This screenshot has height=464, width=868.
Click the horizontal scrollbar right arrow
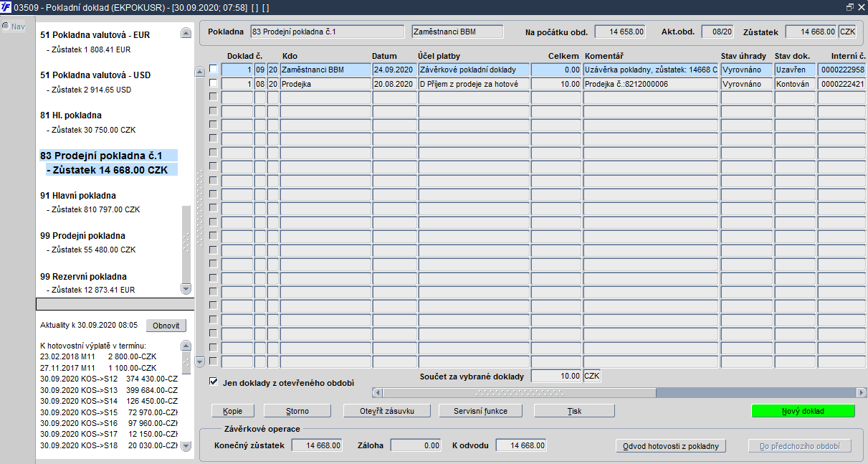[862, 392]
